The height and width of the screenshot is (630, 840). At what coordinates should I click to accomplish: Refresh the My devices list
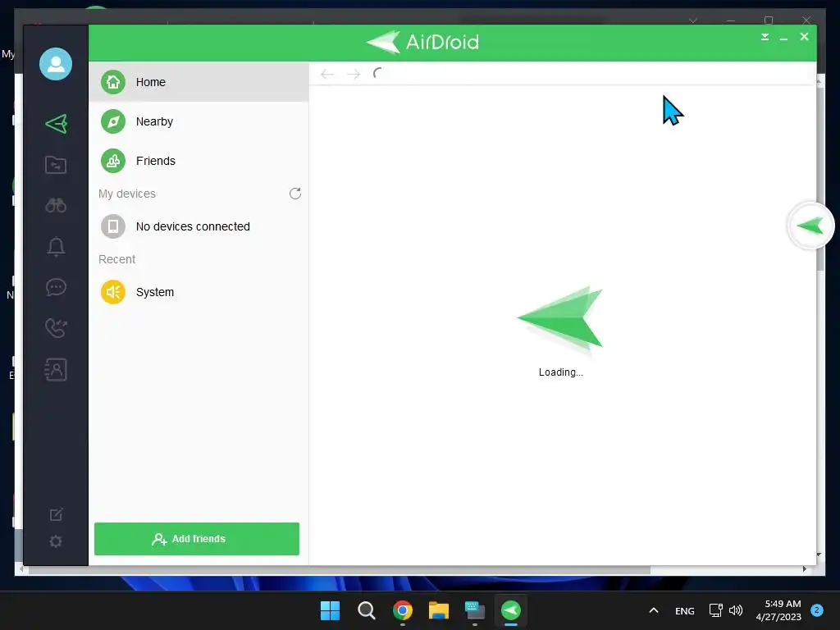point(295,194)
